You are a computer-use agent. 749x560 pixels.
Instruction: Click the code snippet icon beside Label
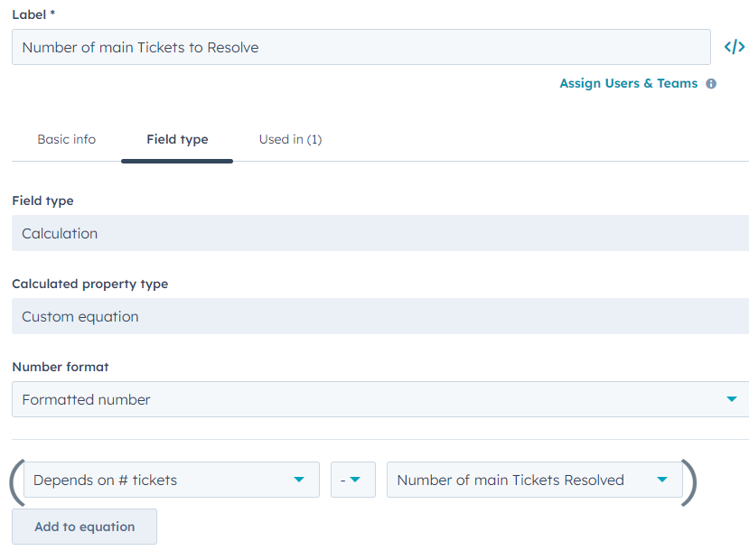(735, 47)
